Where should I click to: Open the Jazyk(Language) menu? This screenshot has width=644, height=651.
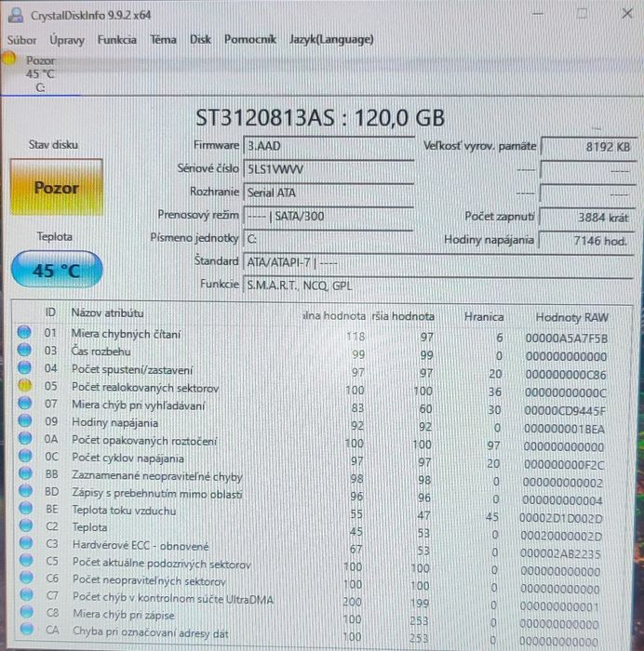pos(331,39)
